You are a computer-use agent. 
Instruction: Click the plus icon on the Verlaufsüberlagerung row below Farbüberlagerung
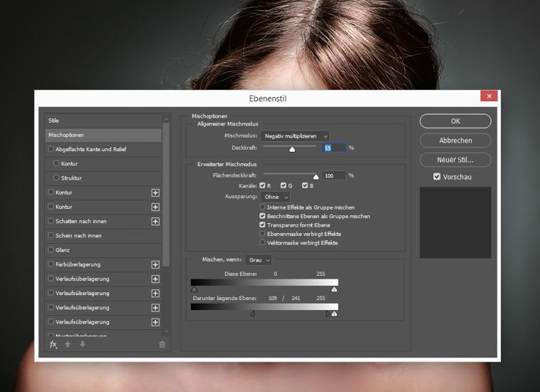point(155,279)
